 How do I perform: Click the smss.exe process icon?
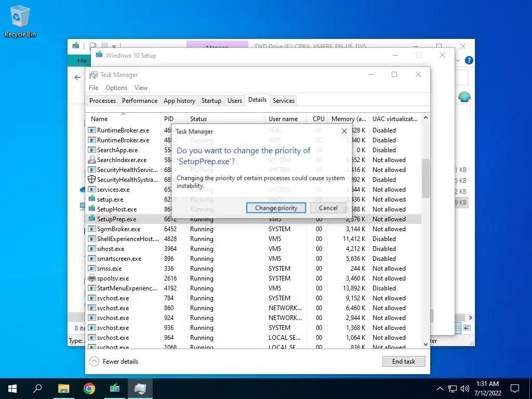click(x=91, y=268)
